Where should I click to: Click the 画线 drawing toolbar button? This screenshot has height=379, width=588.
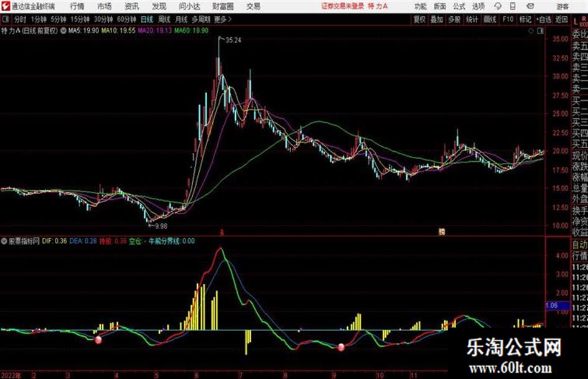pyautogui.click(x=490, y=19)
